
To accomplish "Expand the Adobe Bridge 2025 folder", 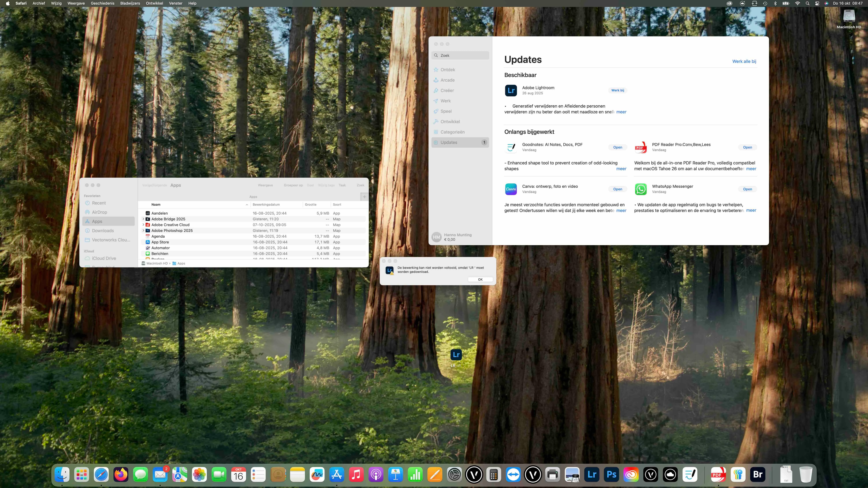I will pyautogui.click(x=143, y=219).
